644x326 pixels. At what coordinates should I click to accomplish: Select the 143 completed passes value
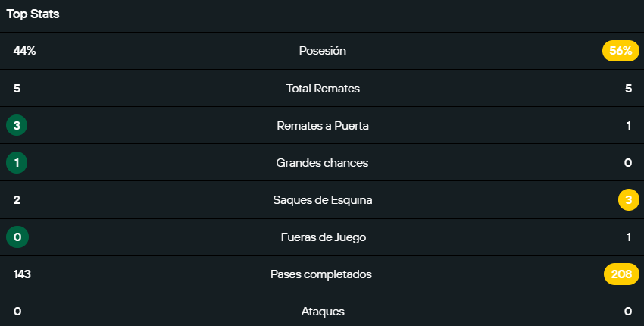[22, 274]
